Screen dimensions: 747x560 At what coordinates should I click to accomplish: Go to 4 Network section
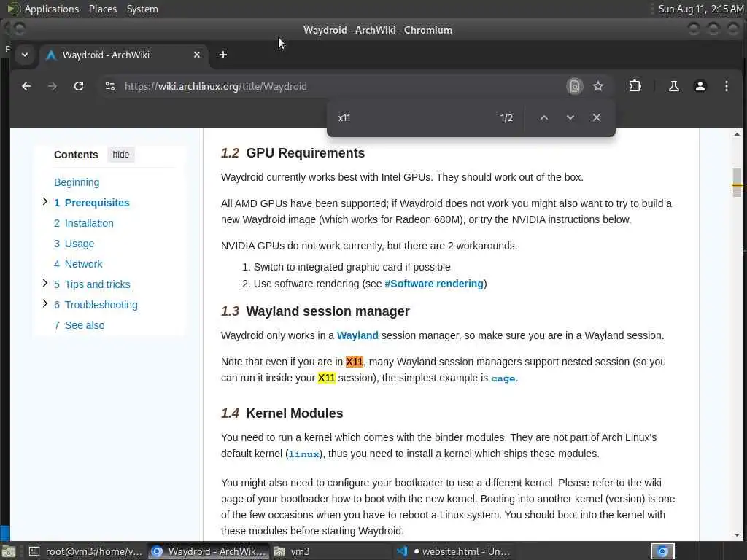pyautogui.click(x=78, y=264)
